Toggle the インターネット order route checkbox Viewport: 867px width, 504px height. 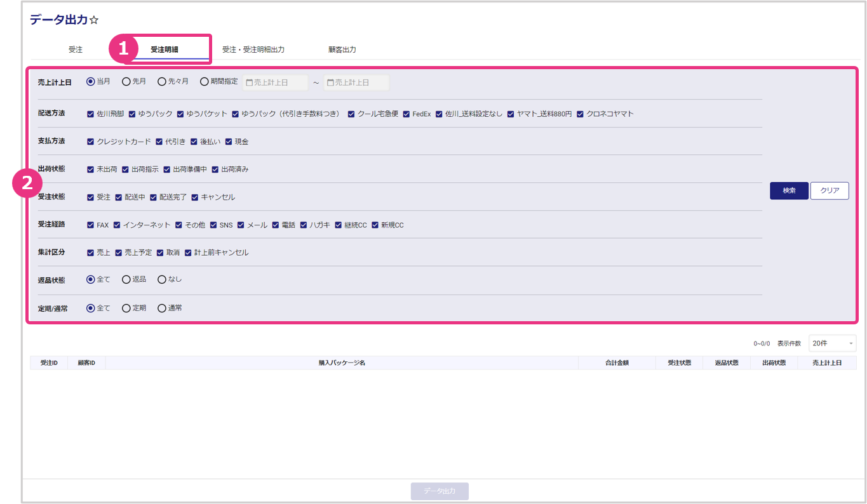pyautogui.click(x=117, y=225)
